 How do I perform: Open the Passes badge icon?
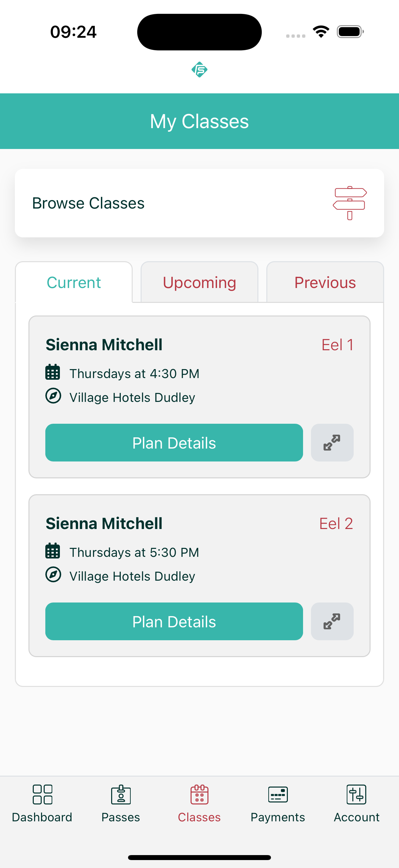pos(121,794)
